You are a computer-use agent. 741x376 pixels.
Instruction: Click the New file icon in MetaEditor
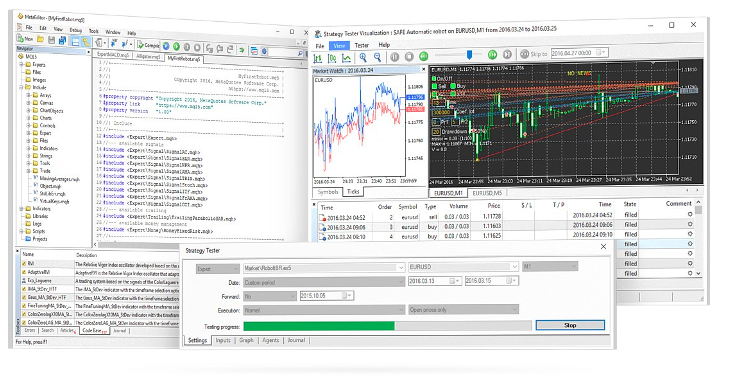pyautogui.click(x=25, y=39)
